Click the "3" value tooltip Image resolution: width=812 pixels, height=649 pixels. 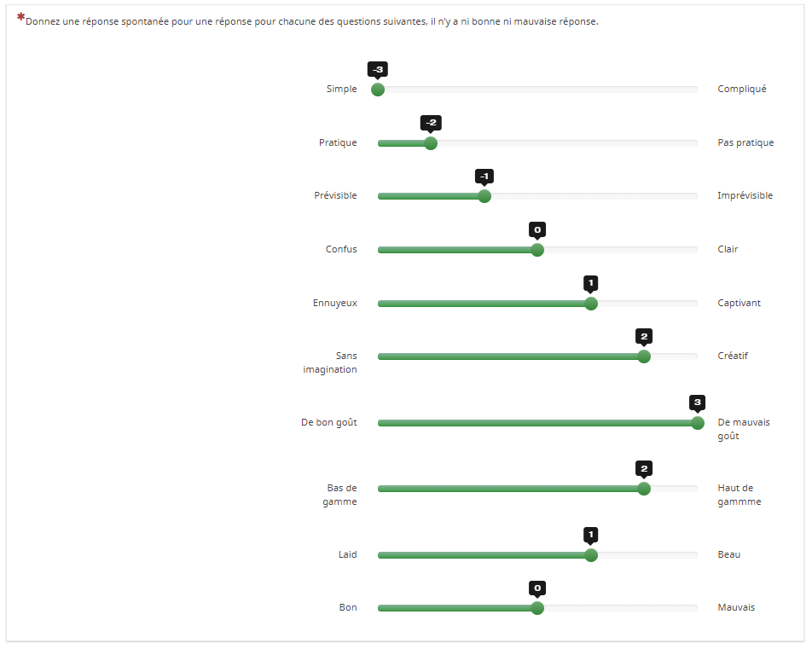point(698,402)
